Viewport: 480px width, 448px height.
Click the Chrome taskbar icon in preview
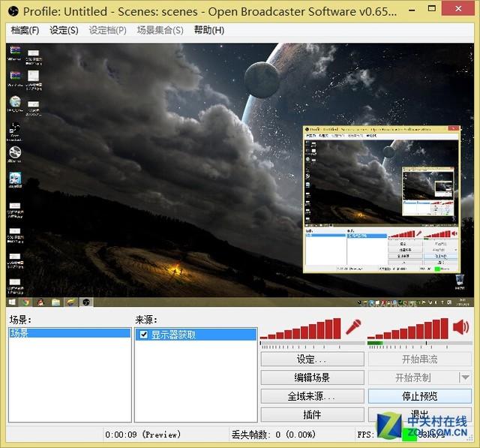click(26, 302)
